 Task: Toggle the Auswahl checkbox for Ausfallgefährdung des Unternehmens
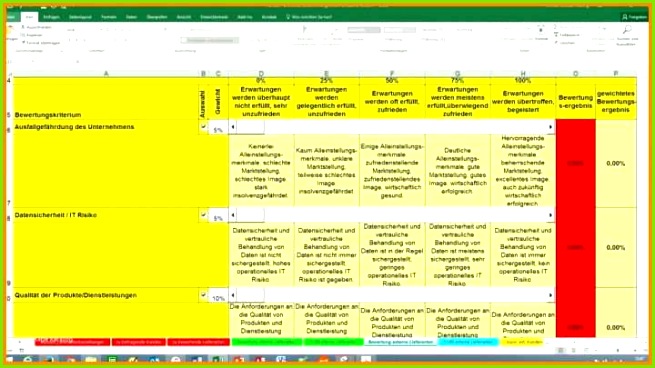203,127
